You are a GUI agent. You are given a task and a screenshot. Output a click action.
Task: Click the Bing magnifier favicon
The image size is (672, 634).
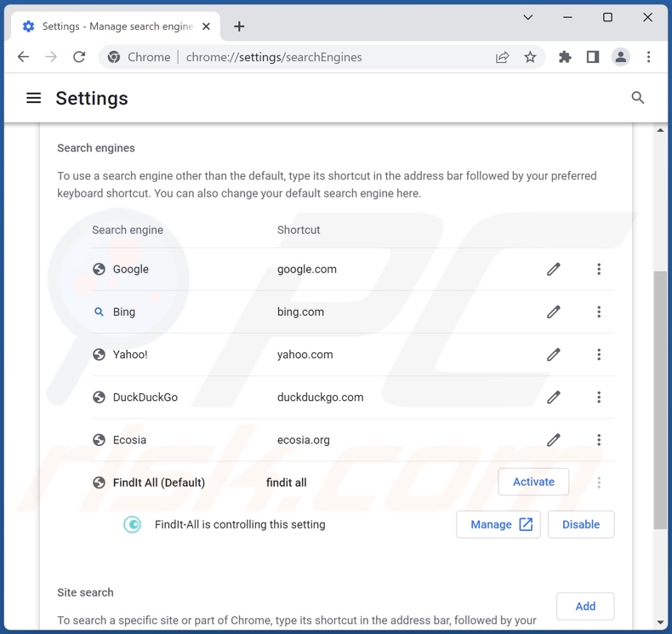pos(99,312)
